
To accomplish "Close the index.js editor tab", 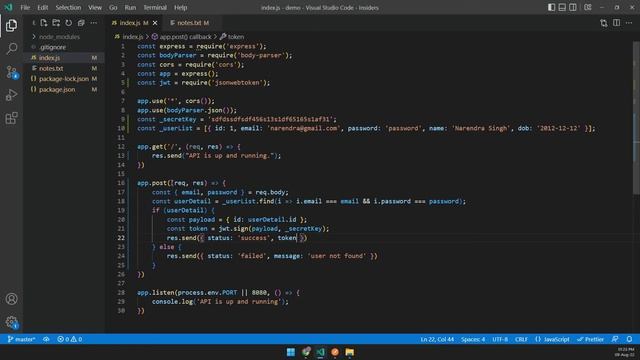I will coord(155,23).
